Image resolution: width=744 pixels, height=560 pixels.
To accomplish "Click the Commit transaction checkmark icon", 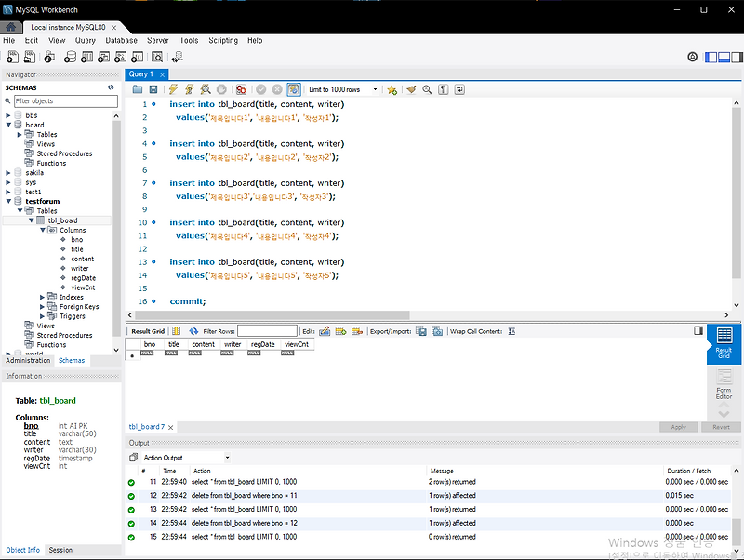I will coord(261,89).
